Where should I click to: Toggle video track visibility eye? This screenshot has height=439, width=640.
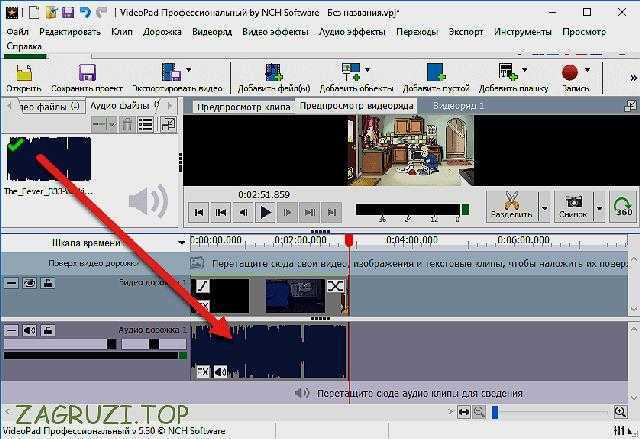coord(29,283)
